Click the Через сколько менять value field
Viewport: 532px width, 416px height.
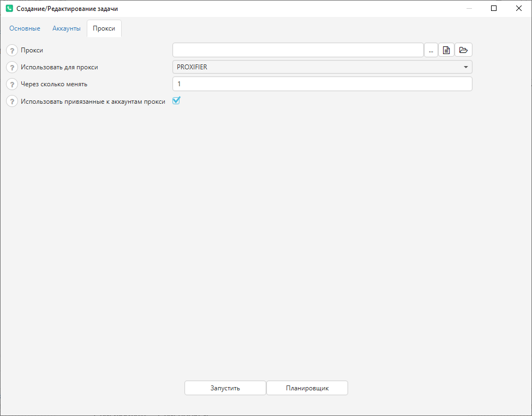[x=322, y=84]
